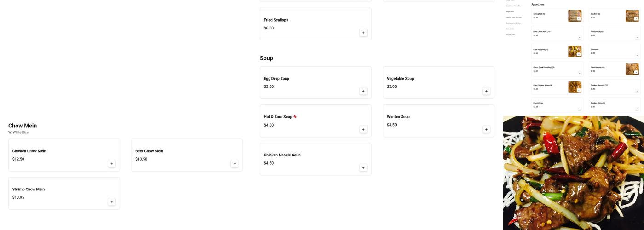
Task: Open the Egg Drop Soup item title
Action: [x=276, y=79]
